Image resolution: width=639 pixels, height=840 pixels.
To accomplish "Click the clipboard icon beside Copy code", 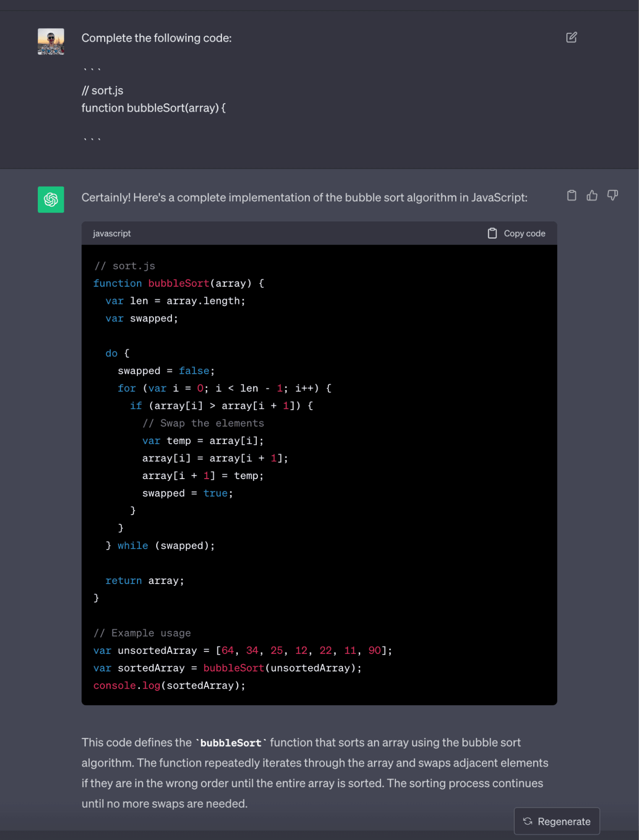I will click(x=492, y=233).
